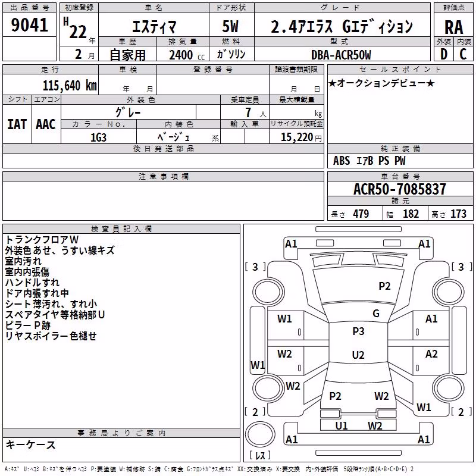Select the car name エスティマ
The height and width of the screenshot is (476, 476).
pyautogui.click(x=154, y=26)
